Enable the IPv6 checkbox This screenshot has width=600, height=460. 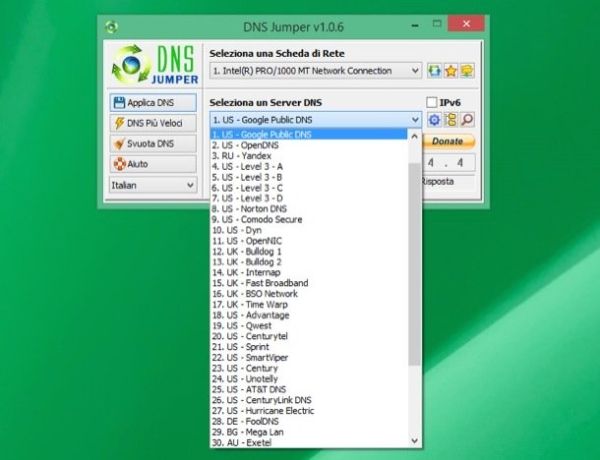(x=432, y=103)
